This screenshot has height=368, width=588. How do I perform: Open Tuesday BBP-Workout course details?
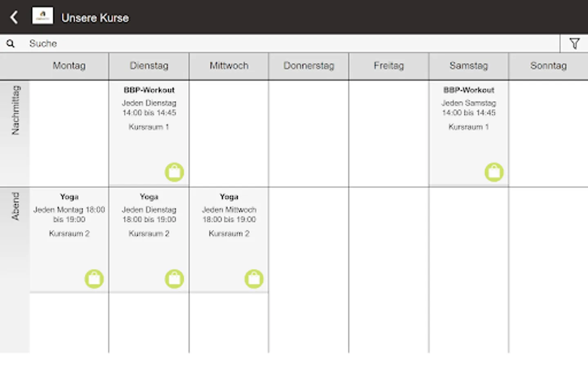149,90
